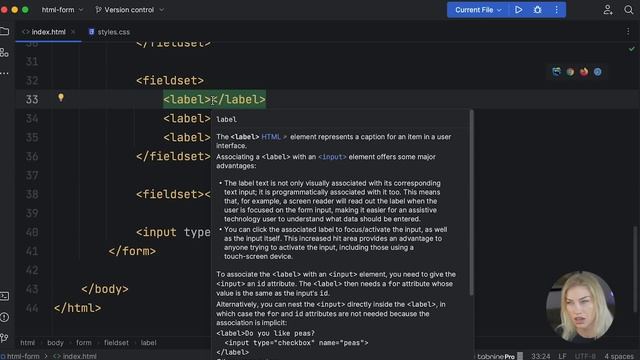Open Current File run configuration dropdown

pyautogui.click(x=478, y=10)
